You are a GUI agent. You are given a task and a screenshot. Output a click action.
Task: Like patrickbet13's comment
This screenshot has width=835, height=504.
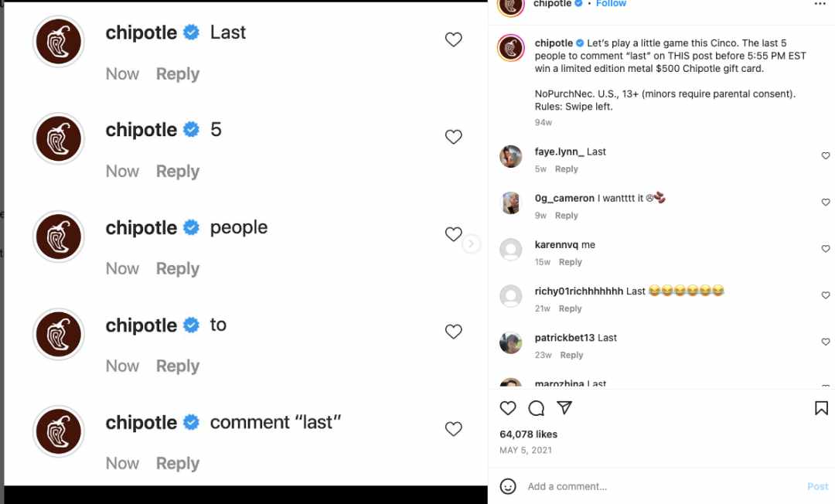point(826,342)
